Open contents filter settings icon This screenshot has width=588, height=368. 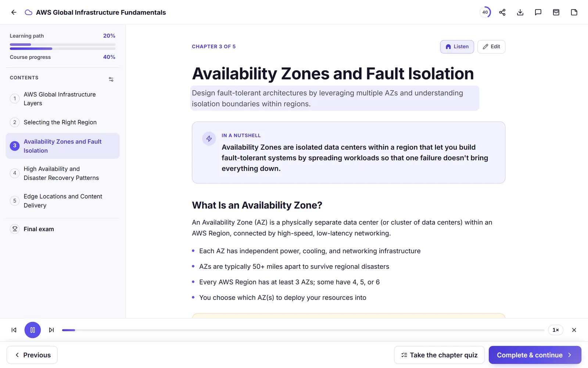tap(111, 79)
